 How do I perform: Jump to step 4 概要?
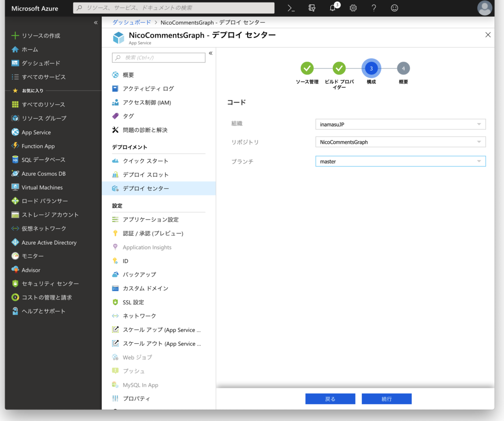(x=404, y=68)
